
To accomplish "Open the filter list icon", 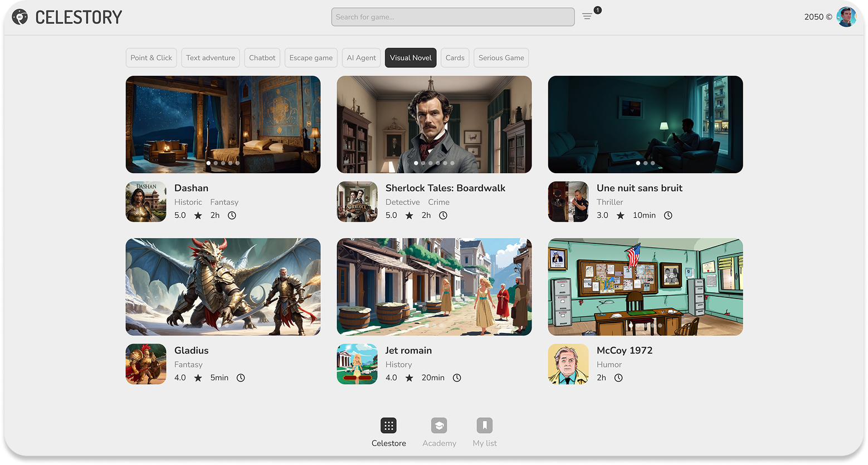I will (587, 17).
